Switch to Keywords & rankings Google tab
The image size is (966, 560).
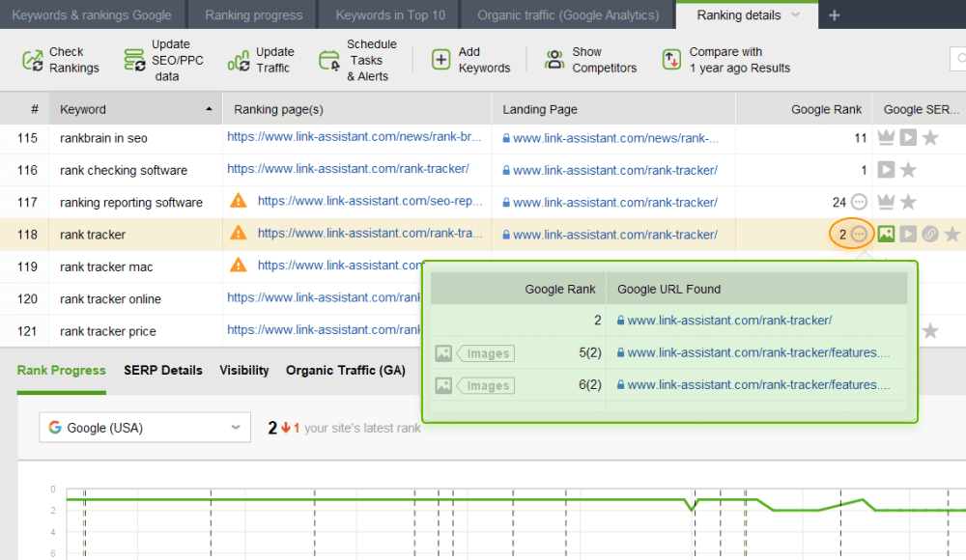click(x=92, y=14)
